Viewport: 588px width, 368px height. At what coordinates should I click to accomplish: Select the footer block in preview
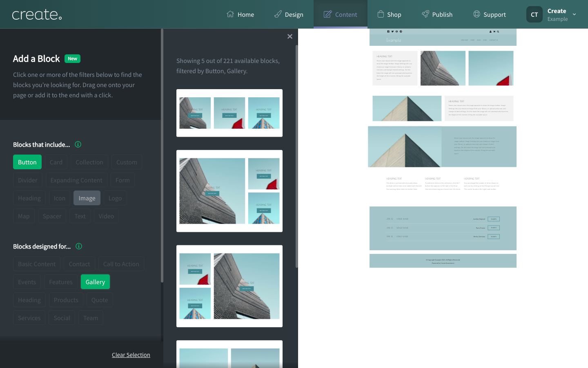(443, 261)
